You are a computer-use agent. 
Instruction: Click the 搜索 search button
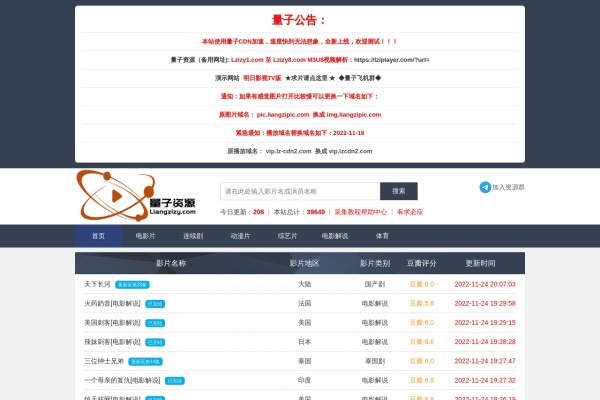coord(399,191)
